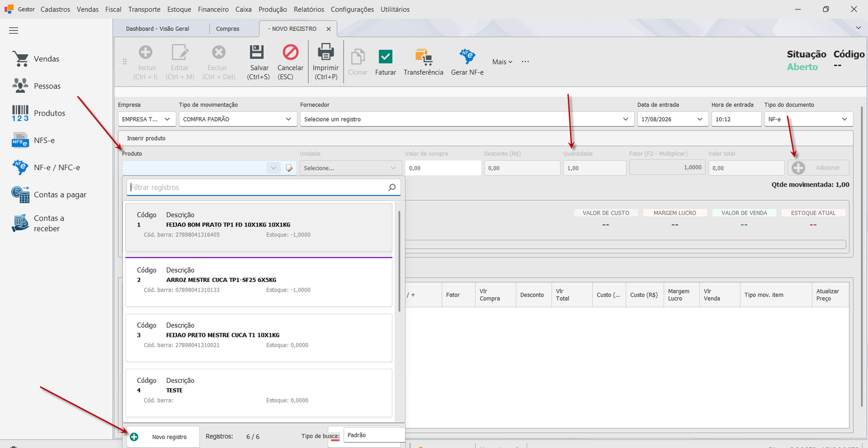Open the Unidade Selecione dropdown
The width and height of the screenshot is (868, 448).
click(x=350, y=168)
